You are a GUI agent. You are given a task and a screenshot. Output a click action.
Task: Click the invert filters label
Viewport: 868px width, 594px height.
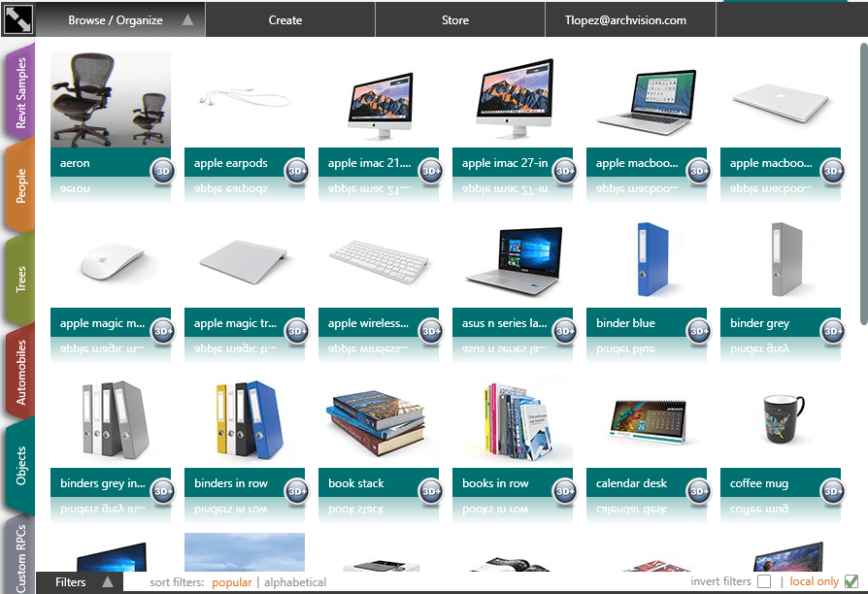click(720, 581)
